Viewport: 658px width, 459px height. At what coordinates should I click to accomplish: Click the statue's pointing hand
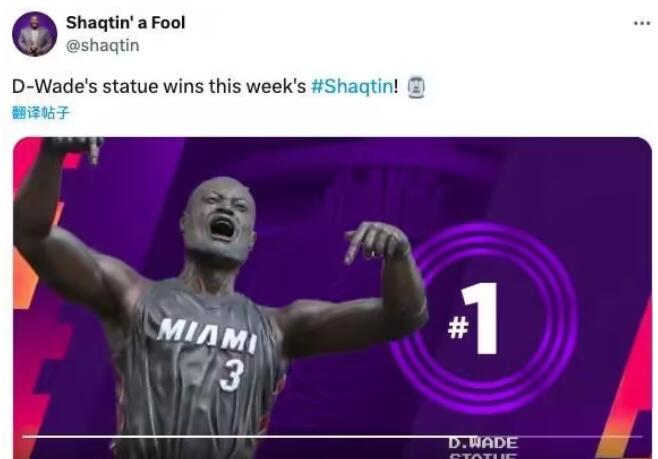[x=376, y=241]
